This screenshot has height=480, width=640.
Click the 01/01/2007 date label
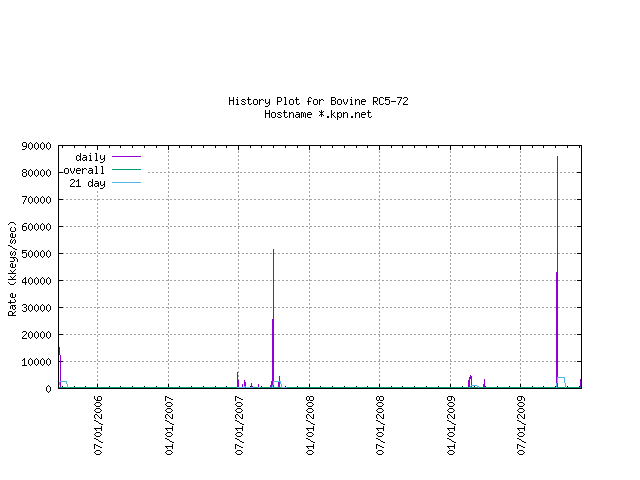point(169,425)
